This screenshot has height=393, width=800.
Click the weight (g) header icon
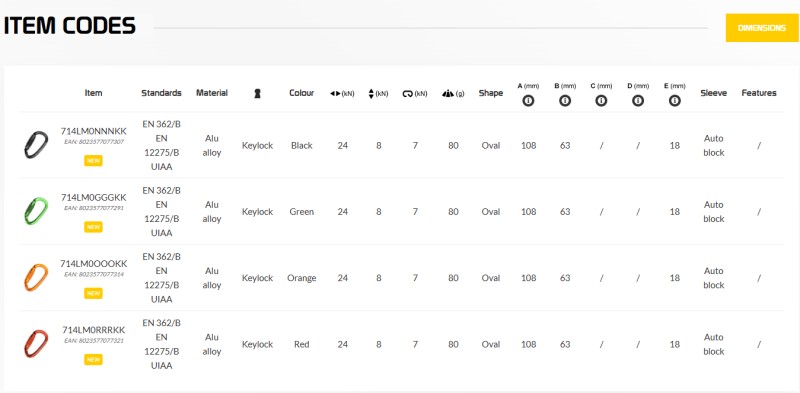[x=448, y=93]
